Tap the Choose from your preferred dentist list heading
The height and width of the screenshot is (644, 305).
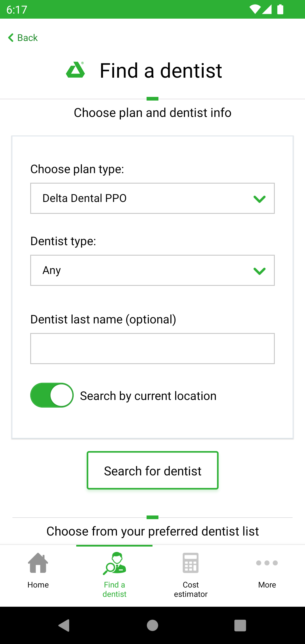152,531
